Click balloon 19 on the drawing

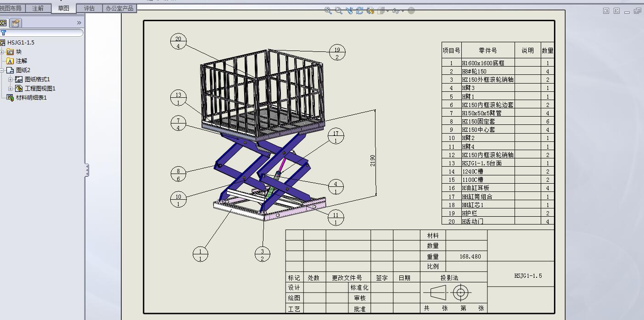coord(337,53)
